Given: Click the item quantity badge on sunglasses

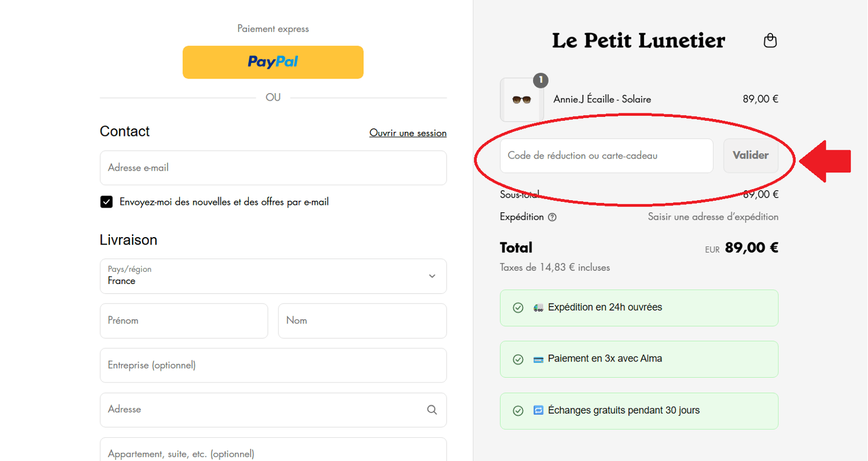Looking at the screenshot, I should coord(540,80).
